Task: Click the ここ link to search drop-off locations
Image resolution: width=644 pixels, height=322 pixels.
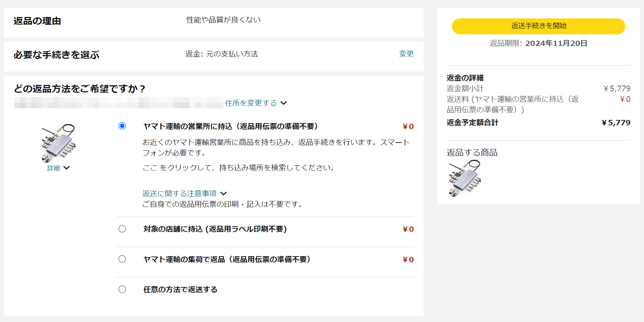Action: coord(150,168)
